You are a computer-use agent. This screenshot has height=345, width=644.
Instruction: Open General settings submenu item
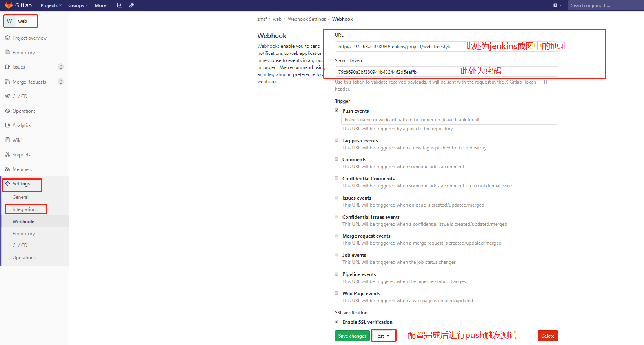[20, 197]
